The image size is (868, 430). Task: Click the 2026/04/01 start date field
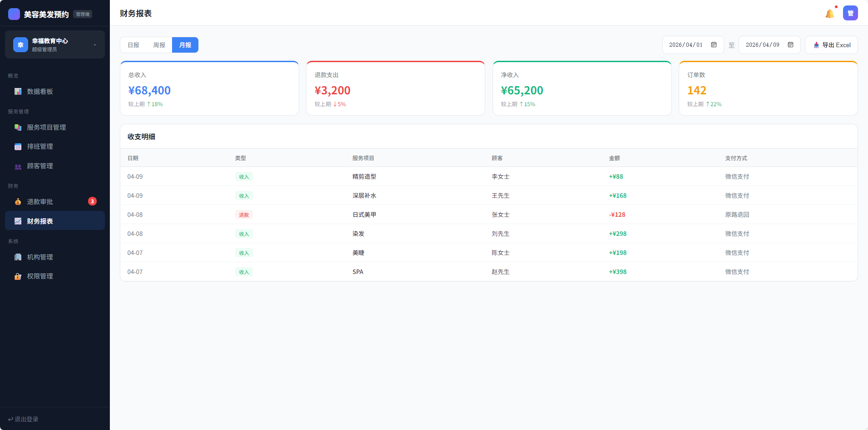[686, 45]
